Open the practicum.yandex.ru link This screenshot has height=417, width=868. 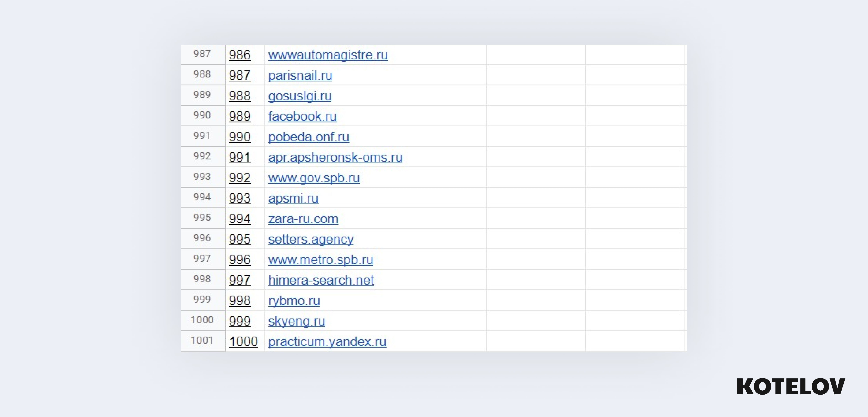(327, 342)
